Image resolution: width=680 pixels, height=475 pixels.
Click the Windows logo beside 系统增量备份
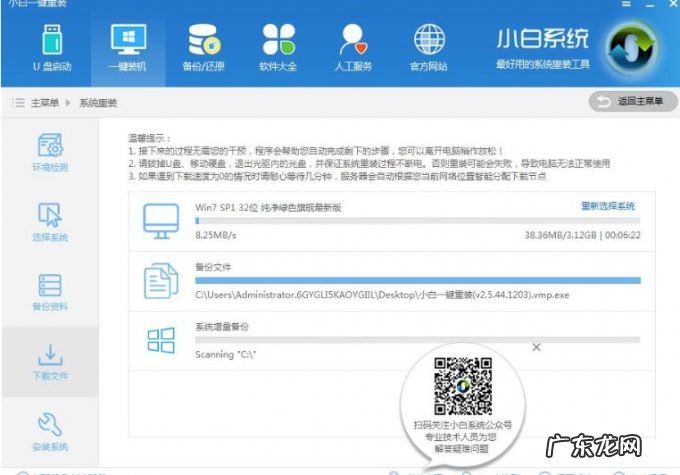pos(161,340)
